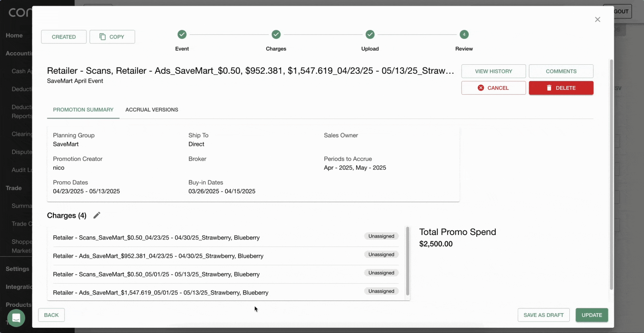Click the Cancel button
This screenshot has height=333, width=644.
[493, 88]
